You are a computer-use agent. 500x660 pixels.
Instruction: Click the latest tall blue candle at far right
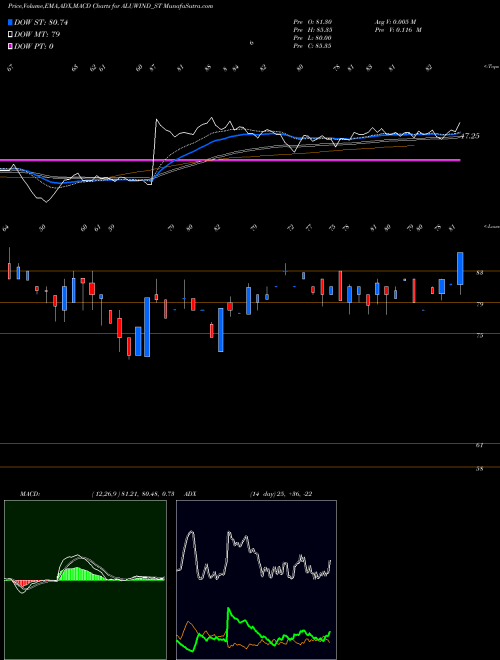pyautogui.click(x=460, y=269)
